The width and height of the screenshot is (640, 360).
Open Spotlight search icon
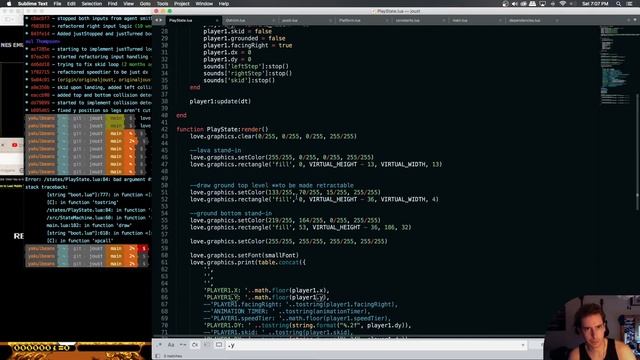click(x=618, y=4)
